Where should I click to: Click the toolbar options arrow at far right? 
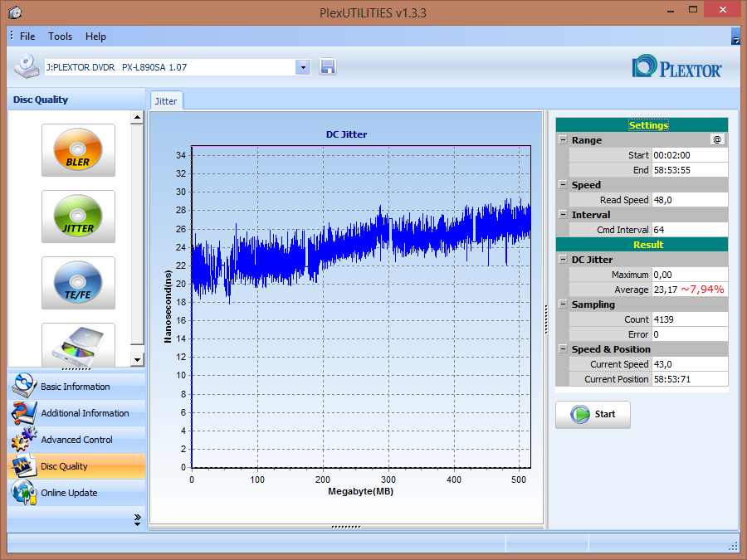click(x=735, y=37)
